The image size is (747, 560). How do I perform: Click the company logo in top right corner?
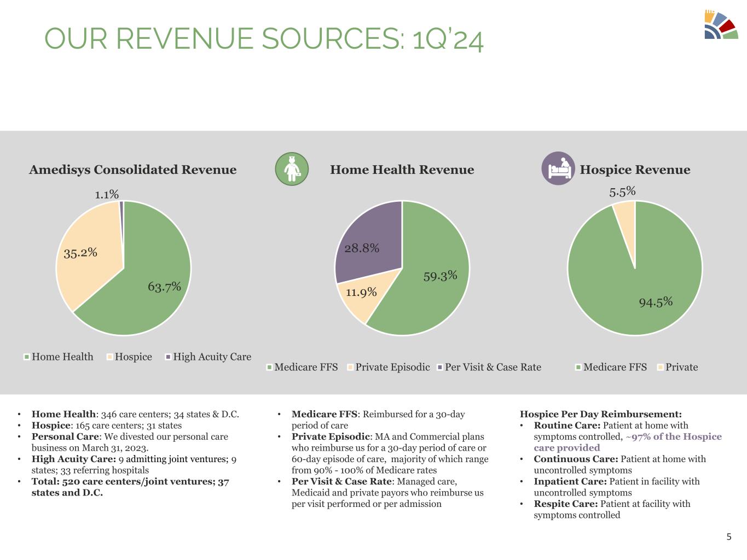pyautogui.click(x=721, y=25)
